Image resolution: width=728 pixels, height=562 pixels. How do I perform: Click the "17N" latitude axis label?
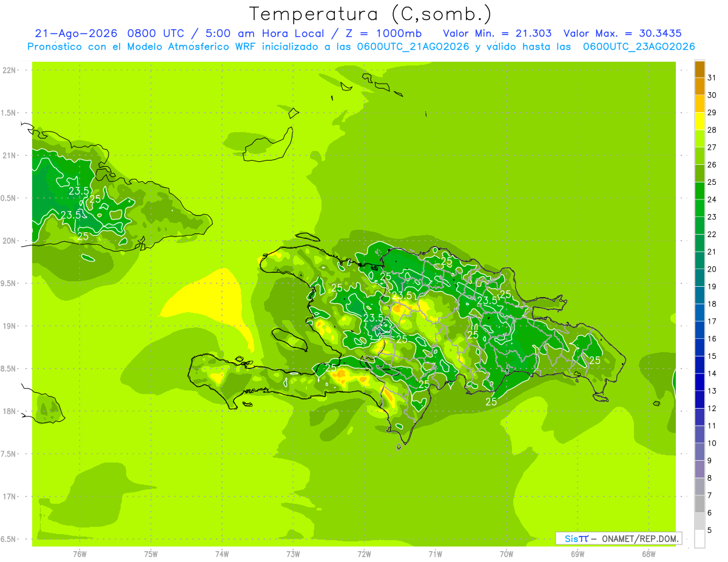pyautogui.click(x=9, y=497)
